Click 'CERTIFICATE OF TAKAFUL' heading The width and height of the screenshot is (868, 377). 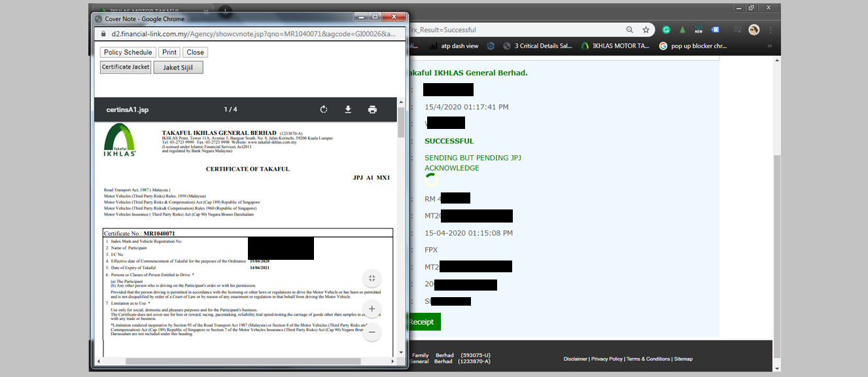[248, 169]
